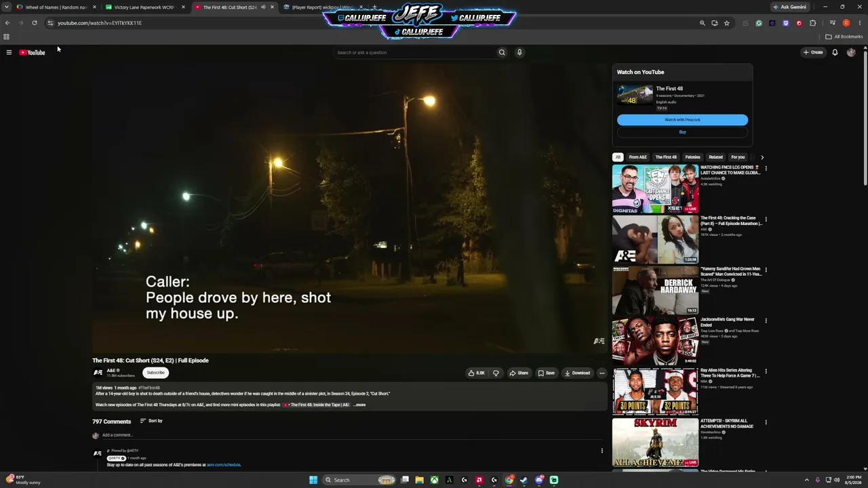Mute the First 48 tab audio

point(263,7)
